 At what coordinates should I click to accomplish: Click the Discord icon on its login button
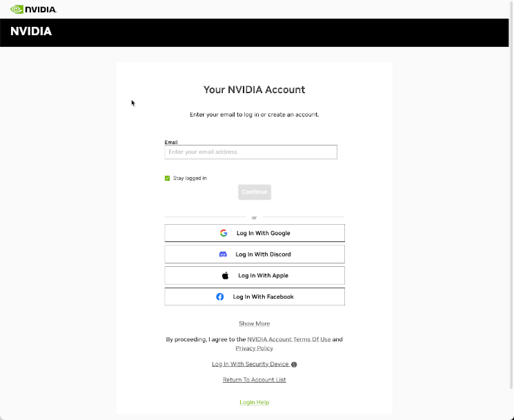click(223, 254)
